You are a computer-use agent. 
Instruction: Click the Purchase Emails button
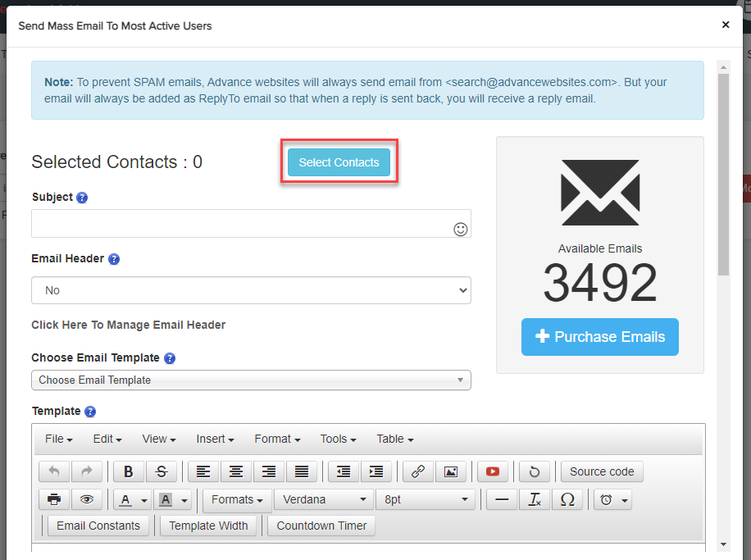tap(599, 337)
